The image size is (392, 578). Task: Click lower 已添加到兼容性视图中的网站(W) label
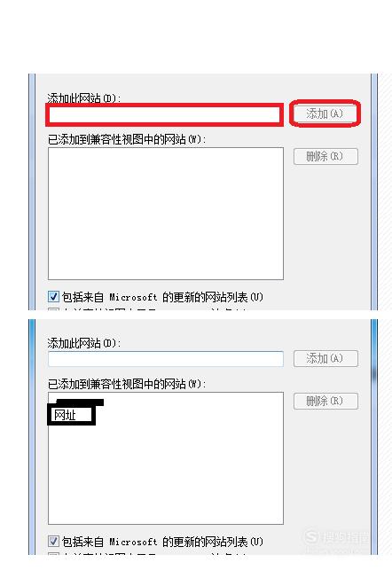[x=127, y=384]
